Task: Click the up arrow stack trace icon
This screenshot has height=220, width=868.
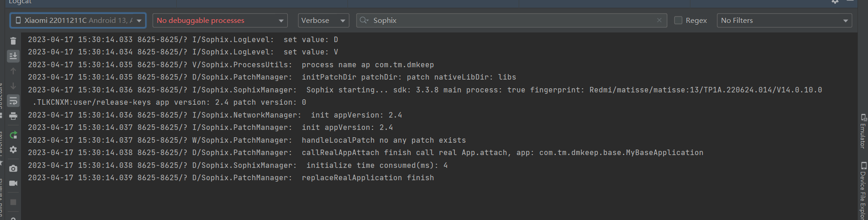Action: tap(13, 71)
